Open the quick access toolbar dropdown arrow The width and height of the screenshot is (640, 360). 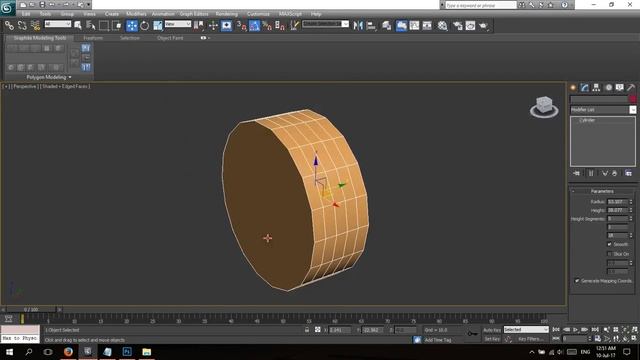click(88, 4)
